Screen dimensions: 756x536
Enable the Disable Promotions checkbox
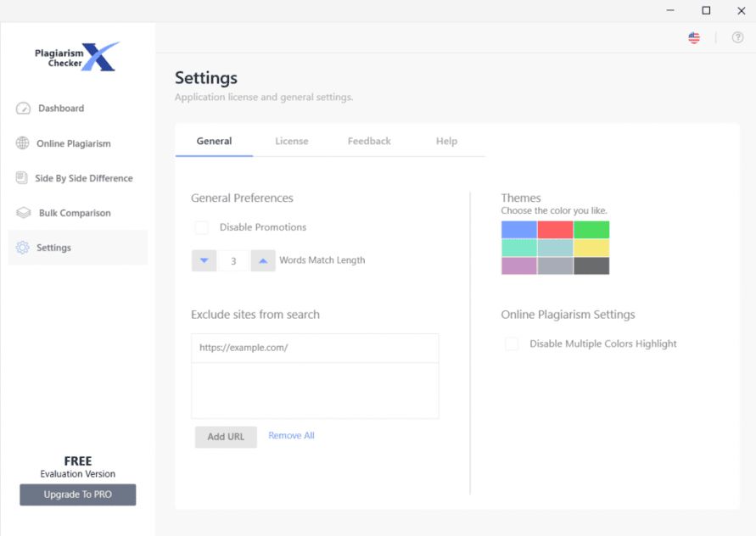tap(201, 227)
